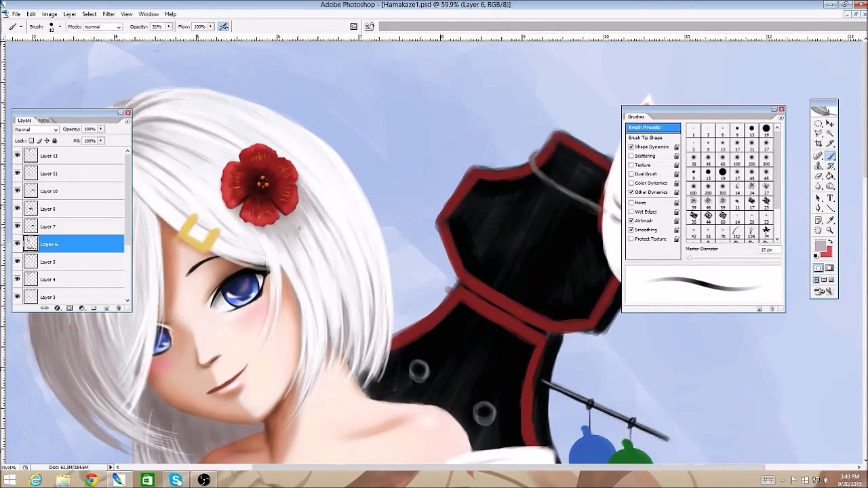
Task: Hide Layer 13 visibility eye
Action: pos(18,155)
